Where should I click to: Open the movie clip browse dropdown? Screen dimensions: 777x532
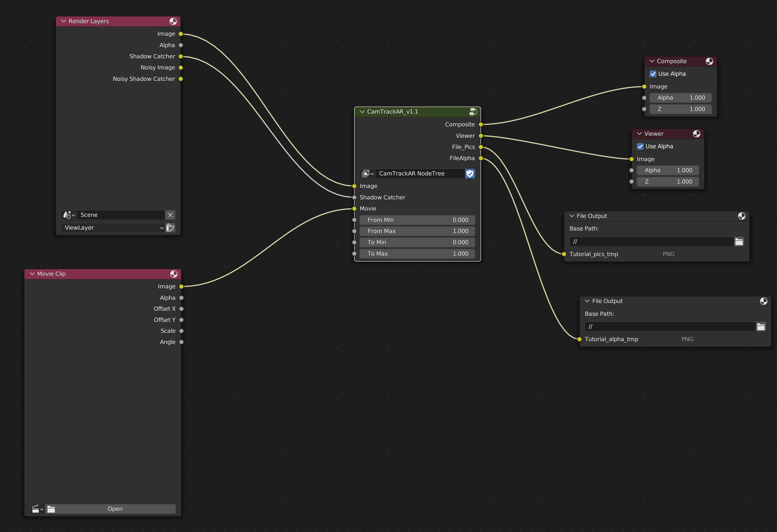(x=37, y=509)
